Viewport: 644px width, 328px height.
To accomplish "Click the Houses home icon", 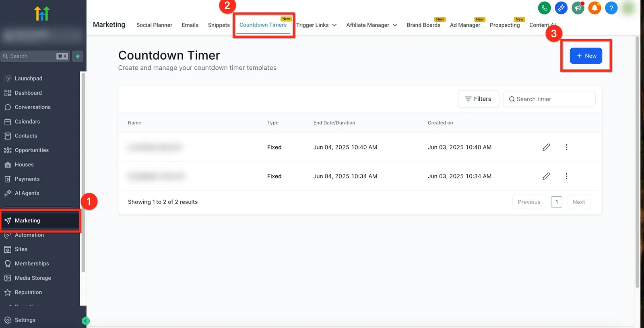I will [x=8, y=164].
